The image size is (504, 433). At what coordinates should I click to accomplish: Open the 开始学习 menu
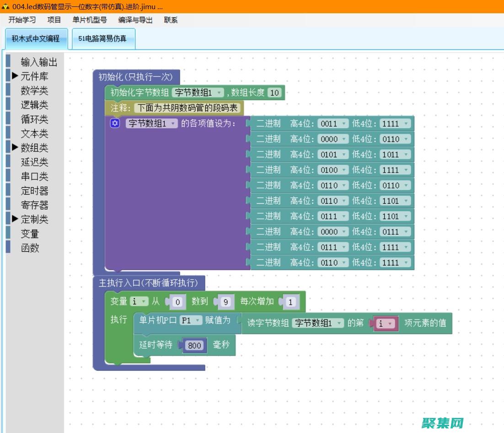click(22, 20)
